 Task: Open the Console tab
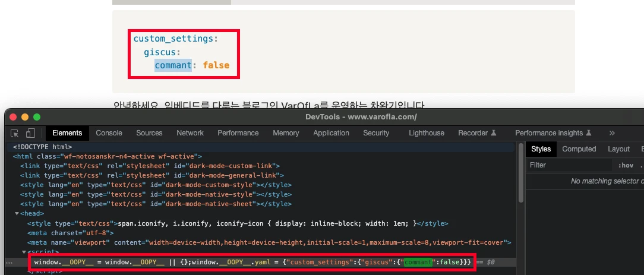click(109, 133)
